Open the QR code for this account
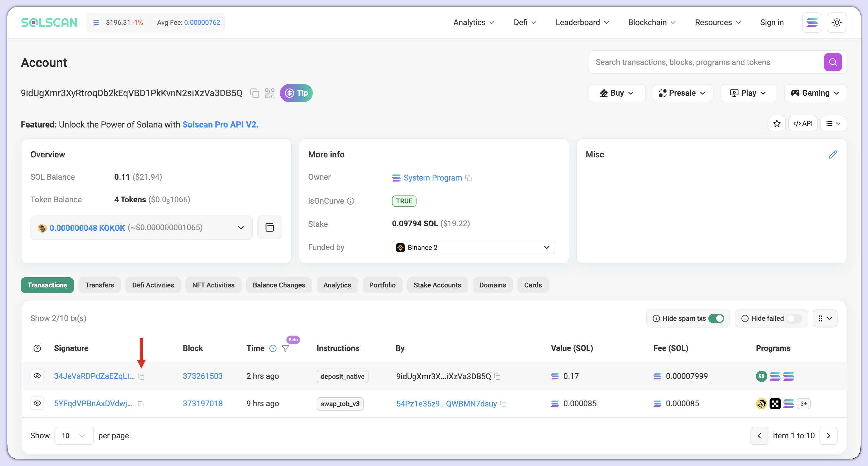868x466 pixels. 270,93
